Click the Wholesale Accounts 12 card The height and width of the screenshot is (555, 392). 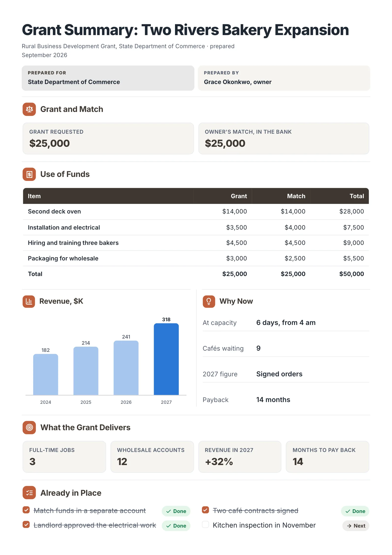pyautogui.click(x=152, y=457)
